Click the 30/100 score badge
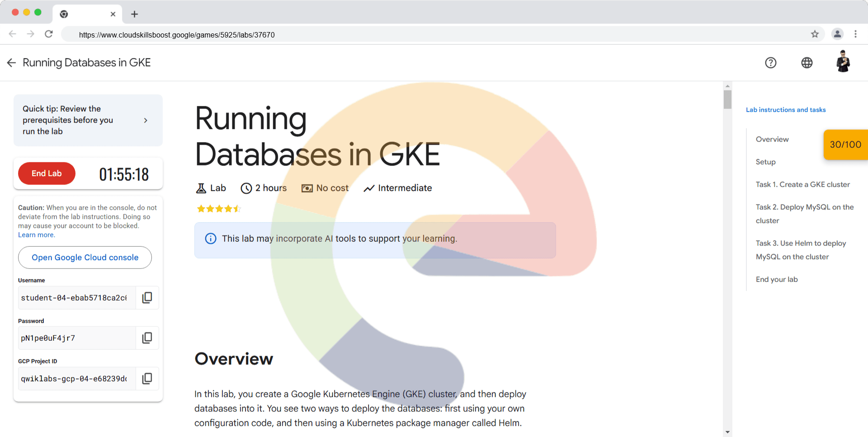This screenshot has height=437, width=868. (845, 145)
